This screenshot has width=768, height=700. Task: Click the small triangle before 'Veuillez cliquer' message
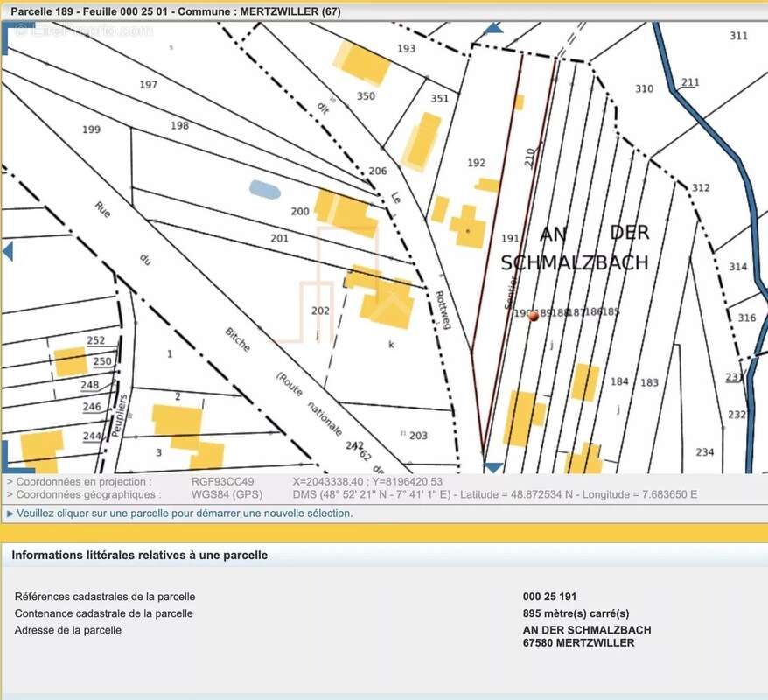(10, 514)
